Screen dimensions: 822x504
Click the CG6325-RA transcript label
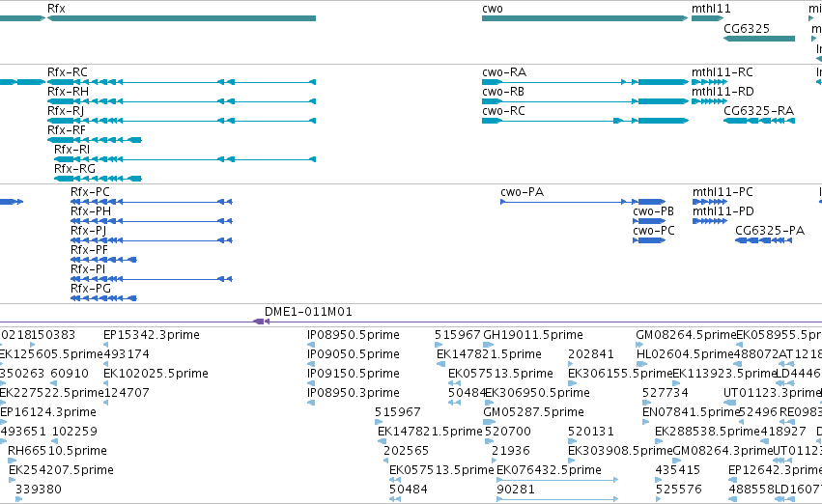758,110
